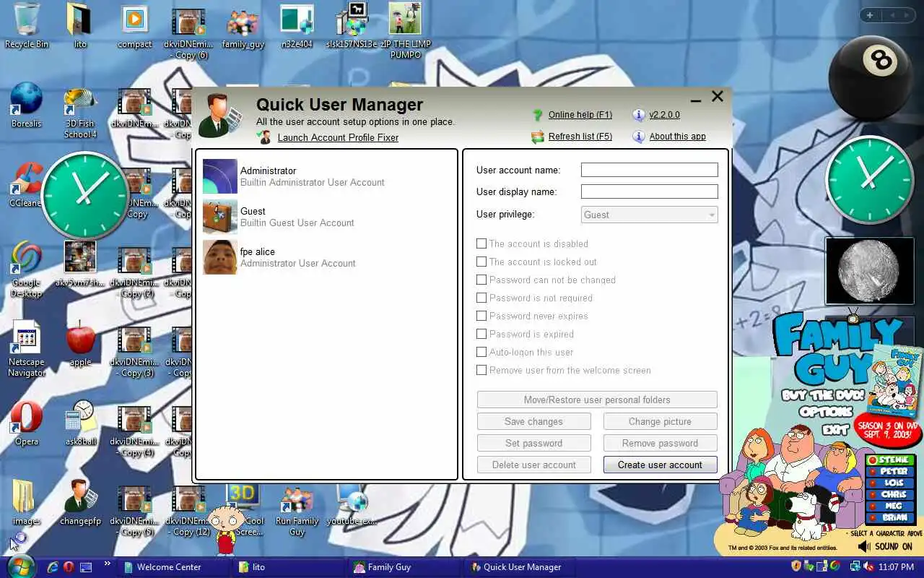
Task: Select Lois in Family Guy character list
Action: (890, 483)
